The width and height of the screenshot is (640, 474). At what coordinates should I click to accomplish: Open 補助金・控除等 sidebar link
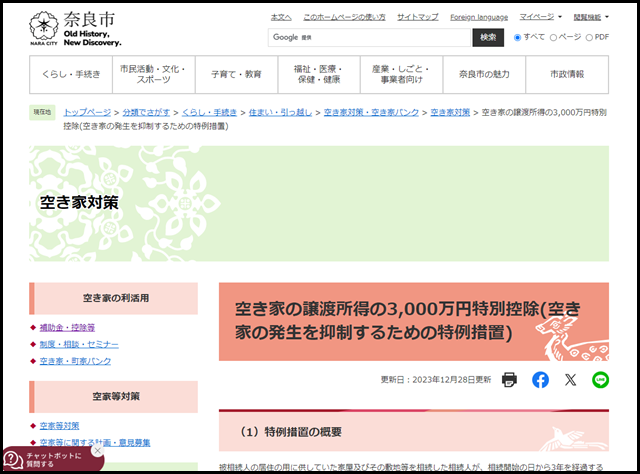click(67, 327)
